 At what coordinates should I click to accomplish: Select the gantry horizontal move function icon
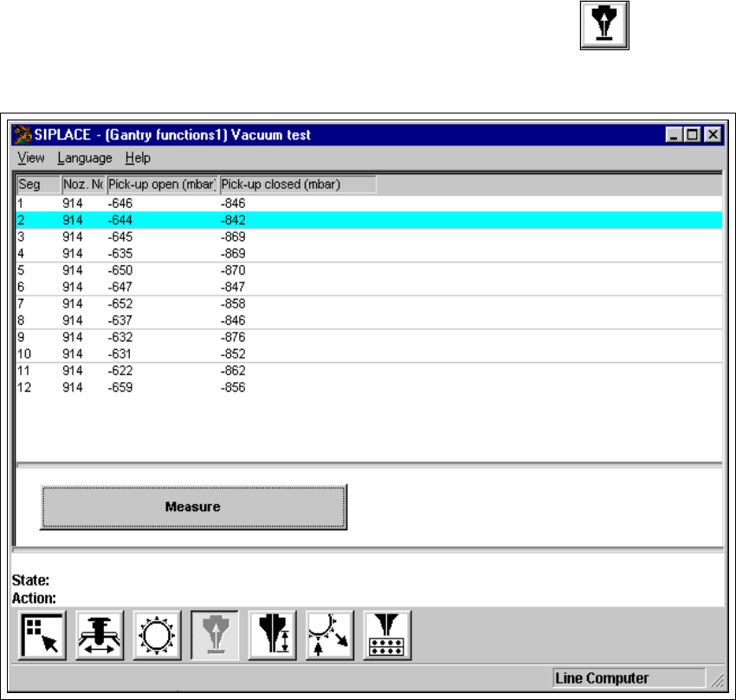(100, 635)
